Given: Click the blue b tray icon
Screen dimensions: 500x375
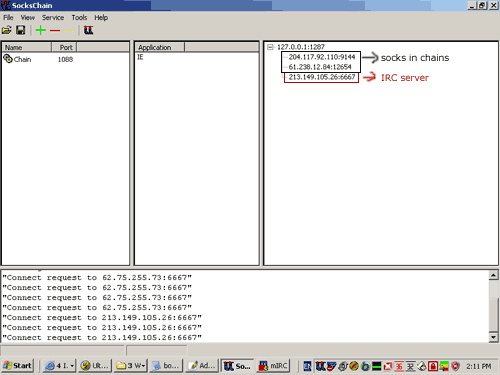Looking at the screenshot, I should click(x=365, y=366).
